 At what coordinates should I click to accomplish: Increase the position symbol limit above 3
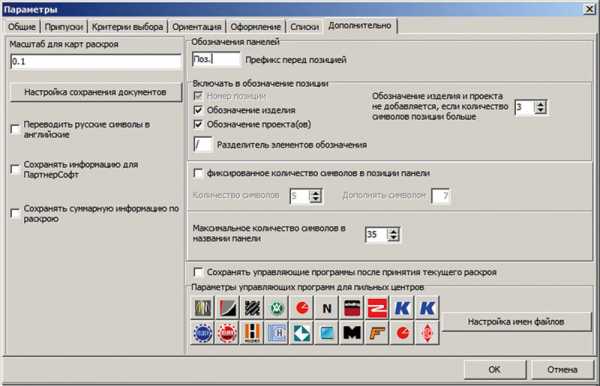point(540,104)
